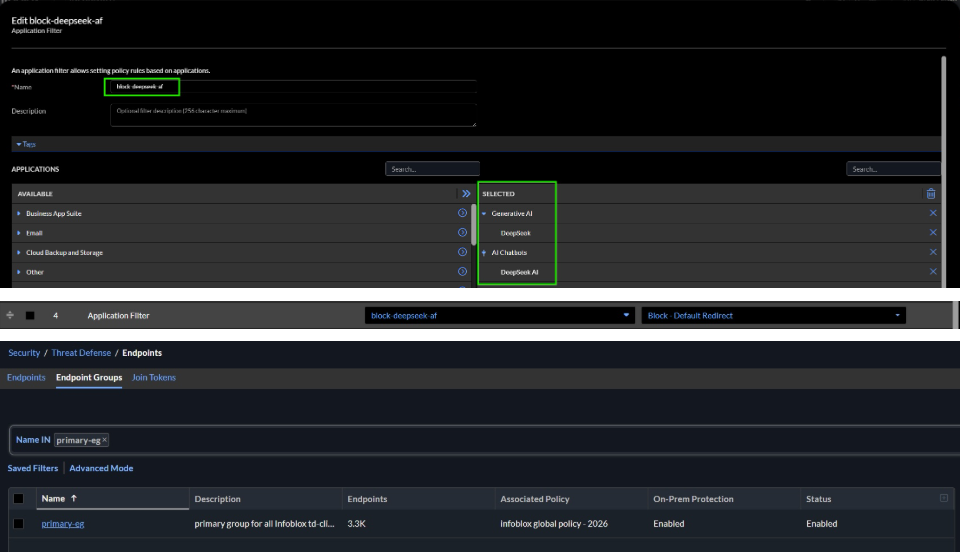Click DeepSeek entry under Generative AI
The height and width of the screenshot is (552, 960).
tap(516, 233)
